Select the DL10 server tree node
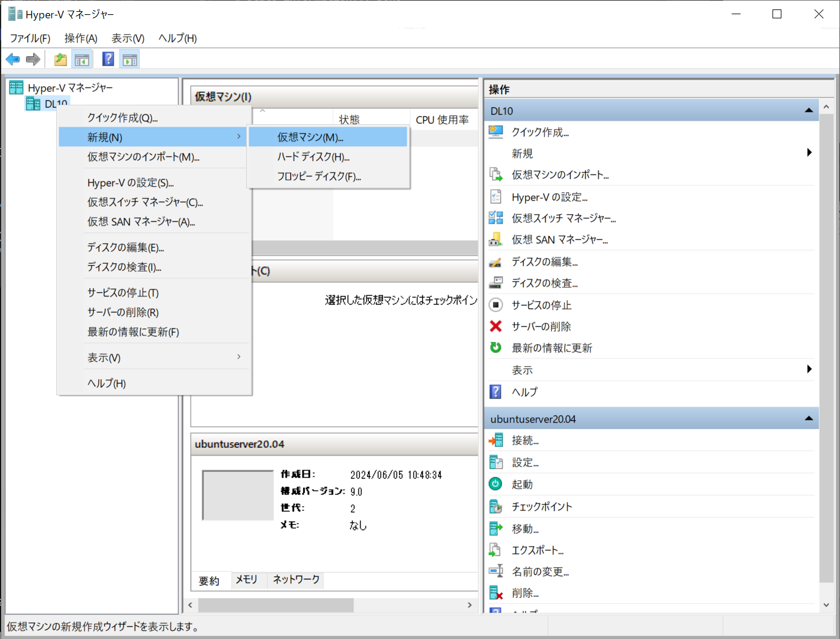 (x=47, y=104)
